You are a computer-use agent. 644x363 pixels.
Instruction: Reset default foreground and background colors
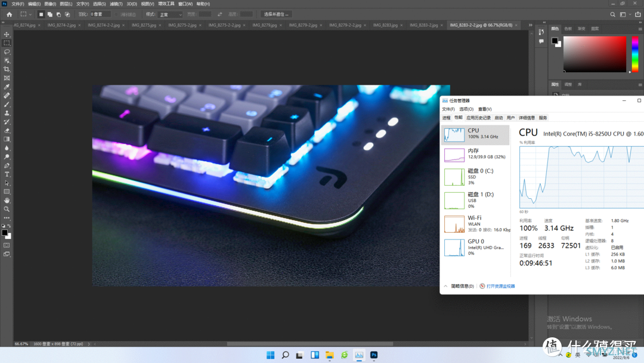(x=4, y=226)
